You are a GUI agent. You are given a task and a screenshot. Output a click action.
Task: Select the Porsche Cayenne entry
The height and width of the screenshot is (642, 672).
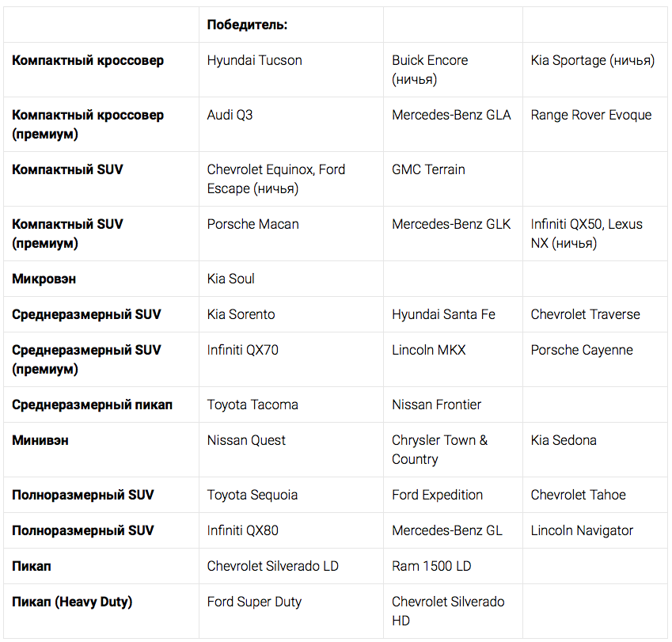[582, 350]
